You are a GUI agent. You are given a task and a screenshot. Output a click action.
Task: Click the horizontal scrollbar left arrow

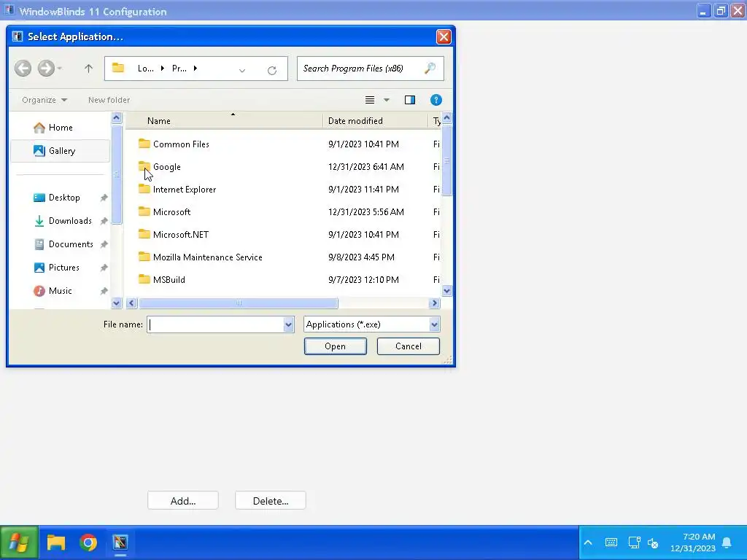tap(132, 303)
